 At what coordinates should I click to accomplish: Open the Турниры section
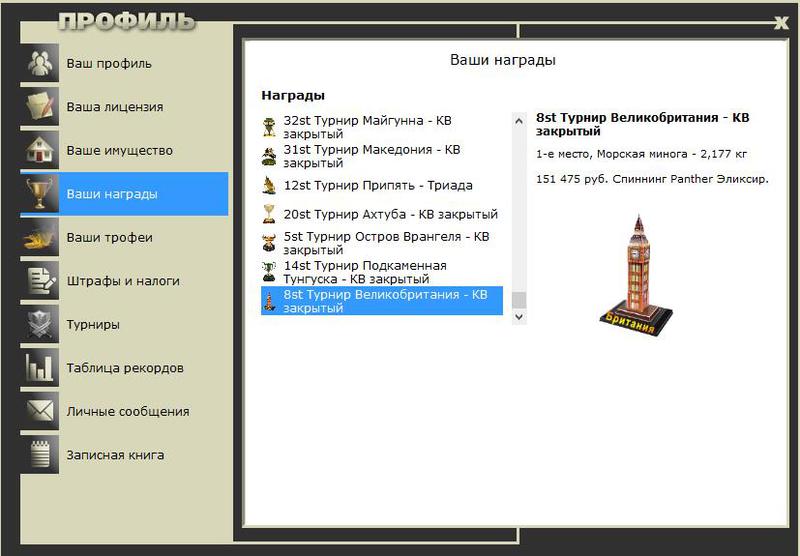point(124,324)
